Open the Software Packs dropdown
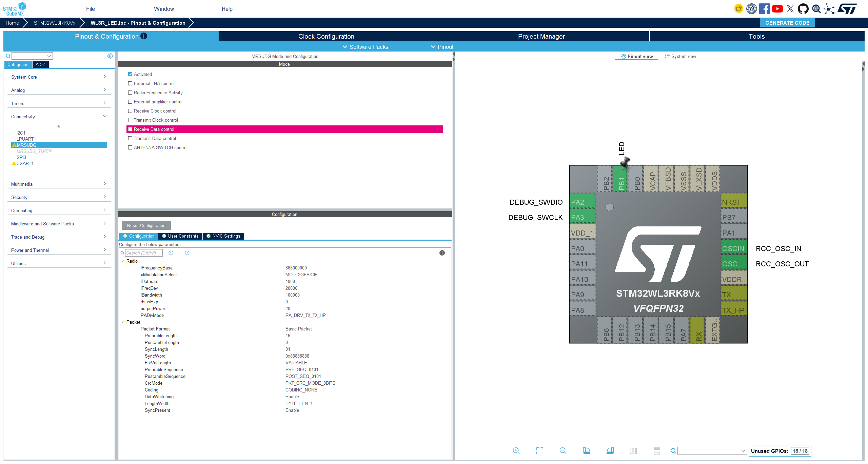 point(366,47)
